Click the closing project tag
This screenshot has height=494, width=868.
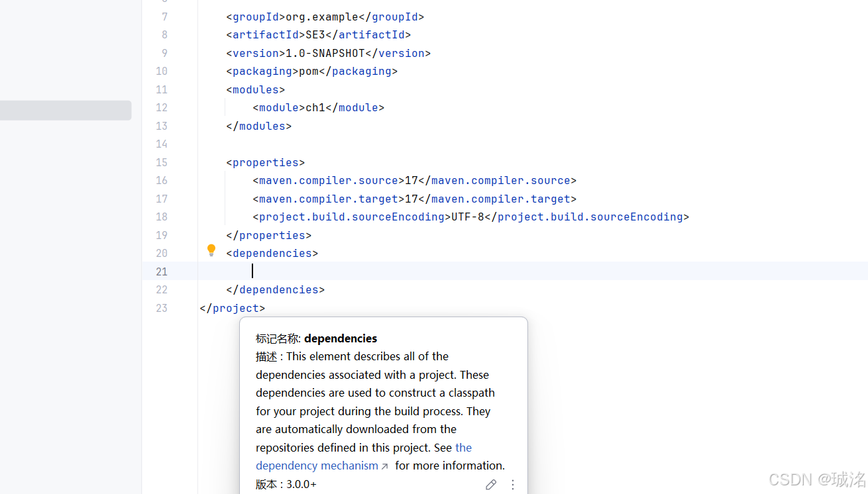tap(233, 308)
